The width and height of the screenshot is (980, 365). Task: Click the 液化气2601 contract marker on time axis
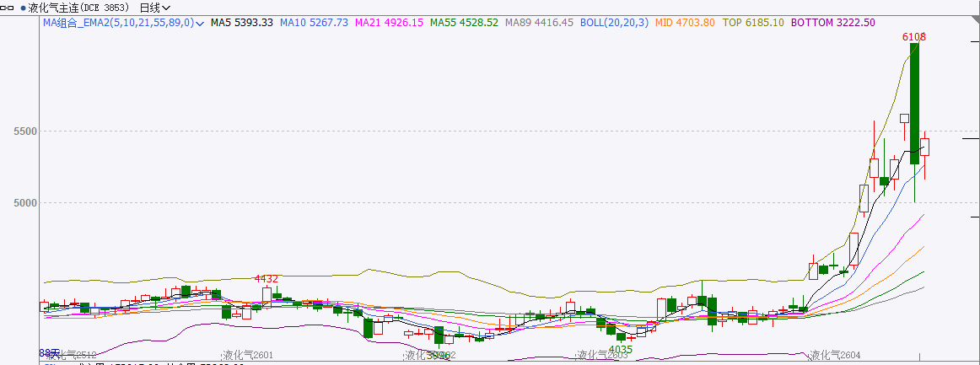(247, 356)
